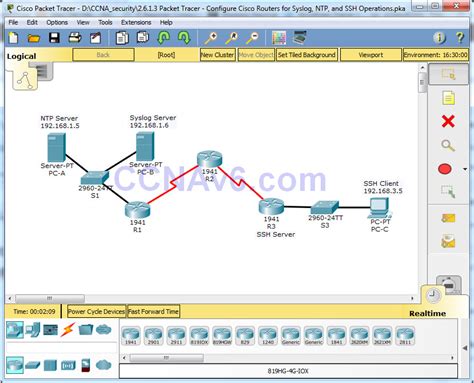Select the Wireless Devices subcategory
Screen dimensions: 474x383
pos(68,366)
